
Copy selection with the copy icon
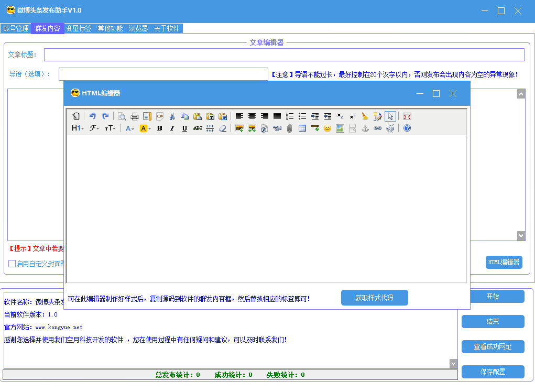184,116
